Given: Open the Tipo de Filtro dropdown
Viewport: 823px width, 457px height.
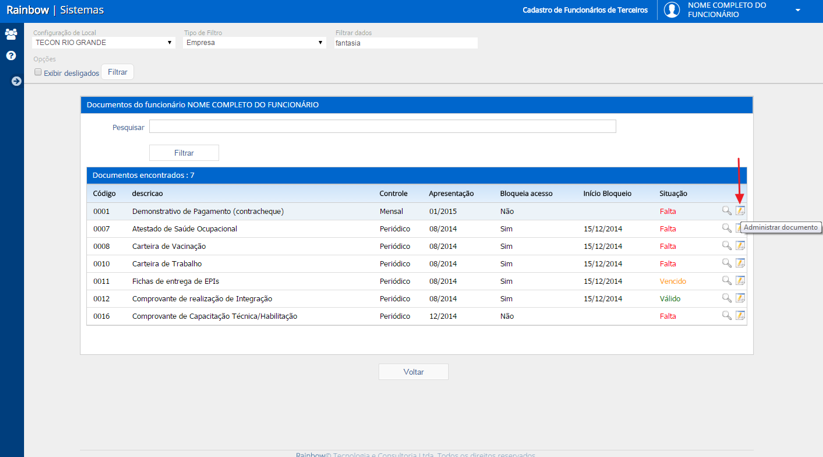Looking at the screenshot, I should pos(255,42).
